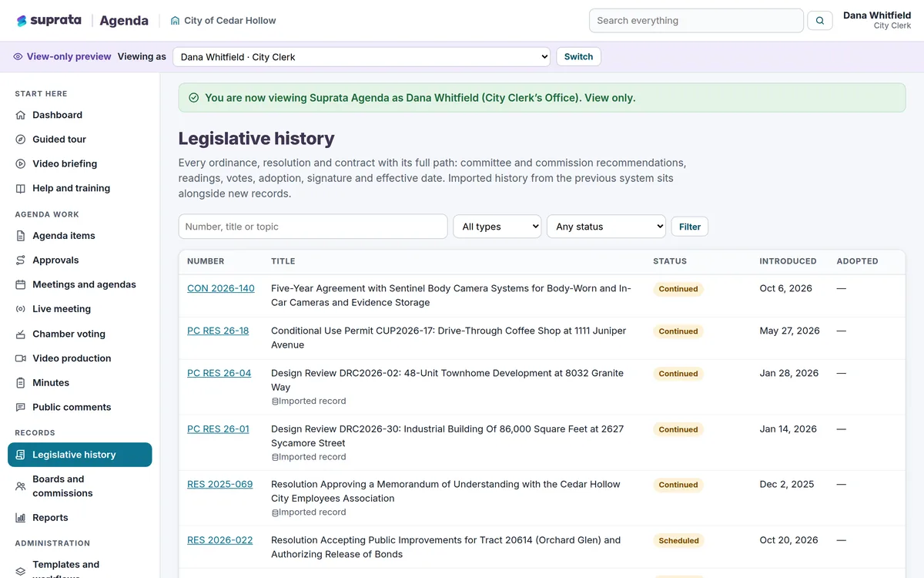924x578 pixels.
Task: Click the Adopted column header
Action: (x=858, y=261)
